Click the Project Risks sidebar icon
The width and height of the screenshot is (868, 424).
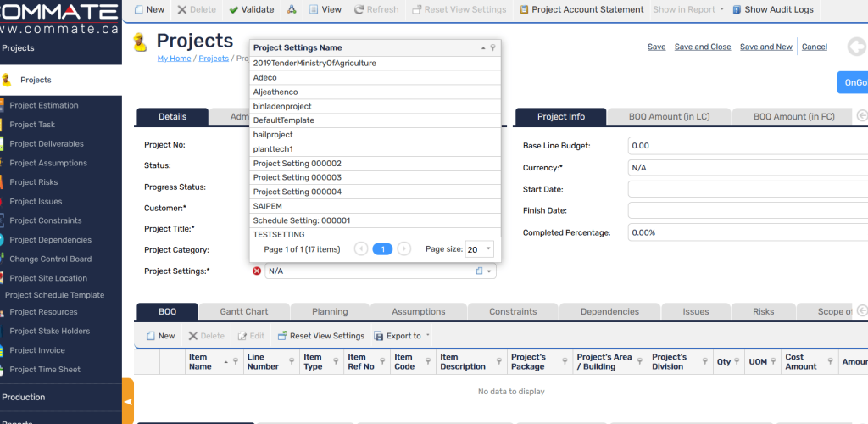click(3, 182)
